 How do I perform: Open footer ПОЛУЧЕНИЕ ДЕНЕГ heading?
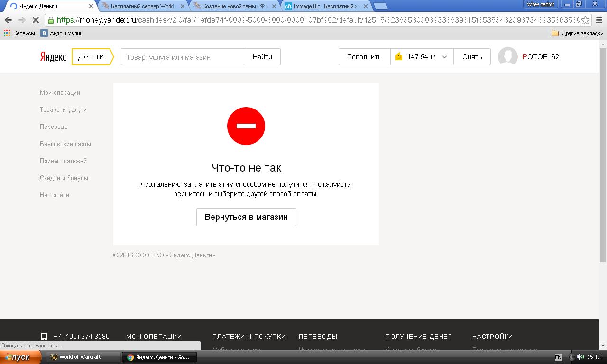[419, 337]
